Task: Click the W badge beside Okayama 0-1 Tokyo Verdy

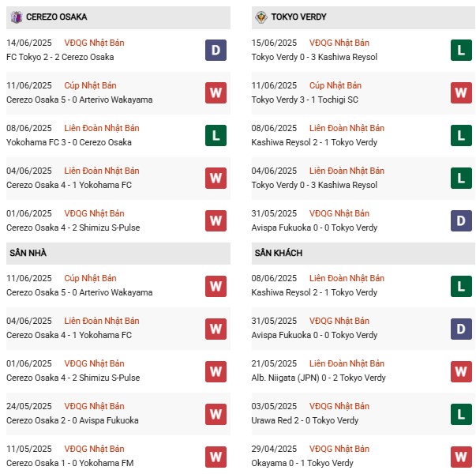Action: point(461,457)
